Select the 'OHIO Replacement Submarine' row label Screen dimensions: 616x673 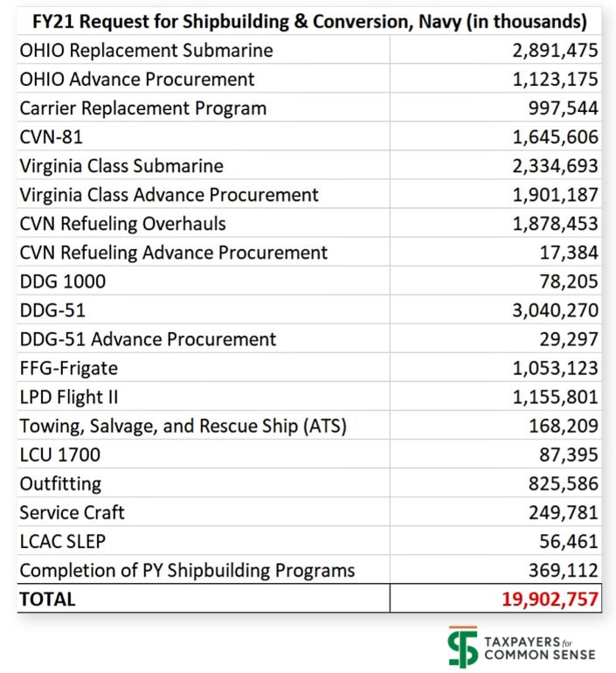[146, 50]
